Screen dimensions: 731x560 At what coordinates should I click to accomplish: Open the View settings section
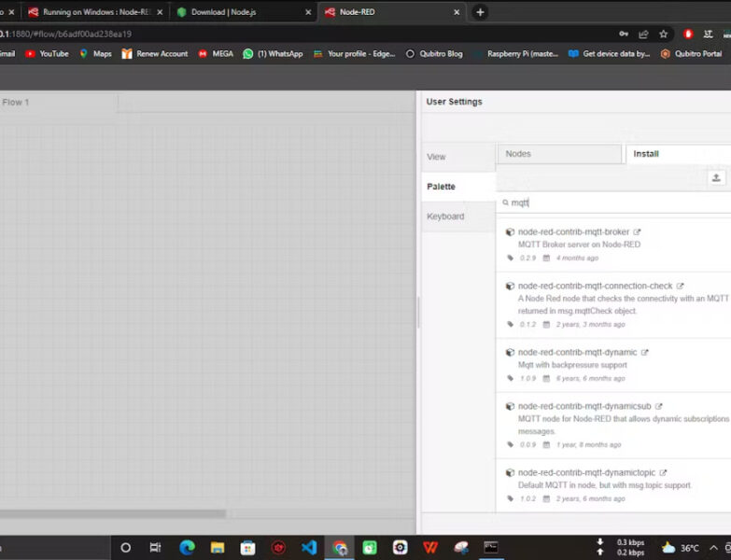[x=437, y=157]
